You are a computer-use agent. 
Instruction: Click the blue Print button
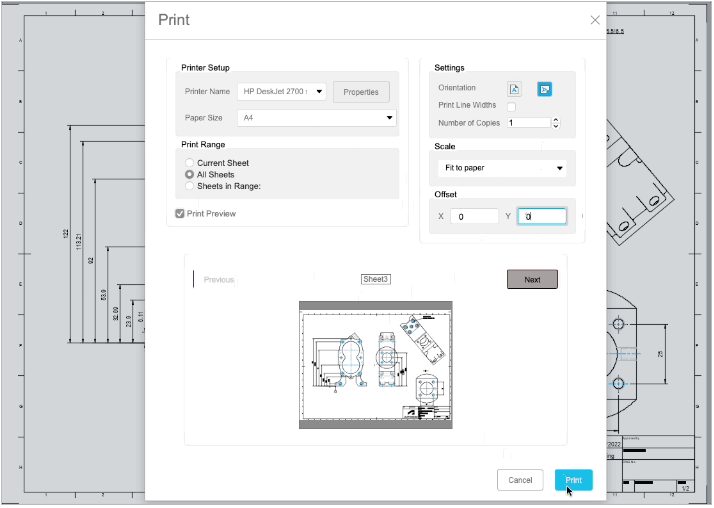574,480
